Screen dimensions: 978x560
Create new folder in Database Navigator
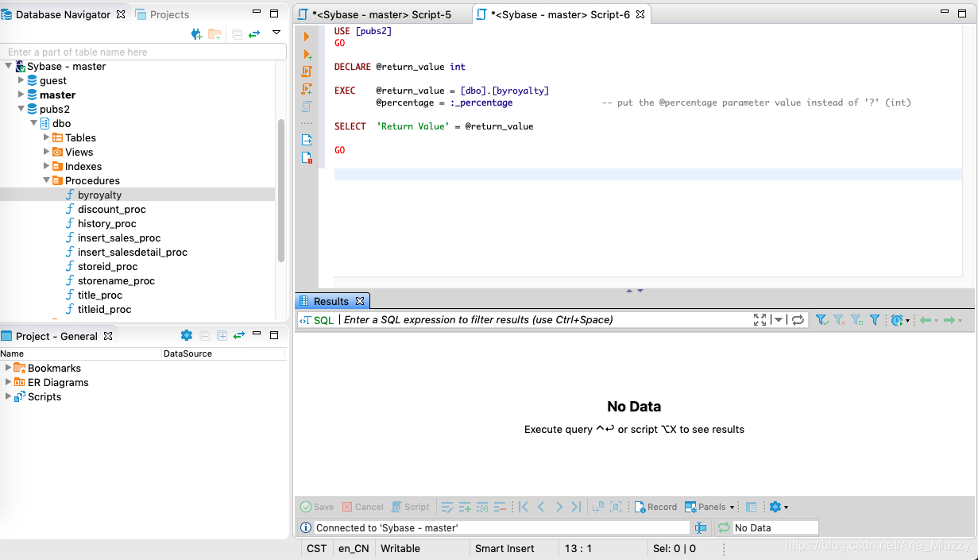[x=215, y=34]
